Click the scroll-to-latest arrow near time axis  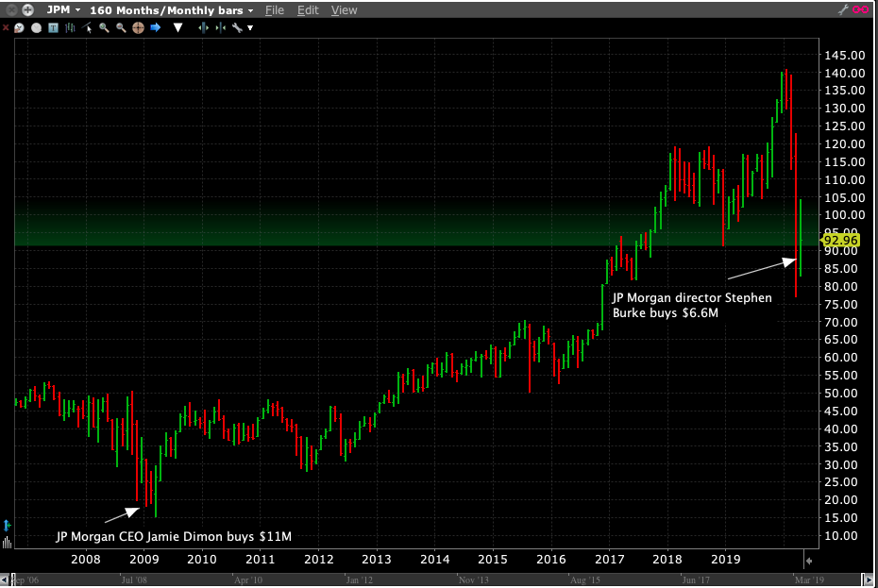808,560
